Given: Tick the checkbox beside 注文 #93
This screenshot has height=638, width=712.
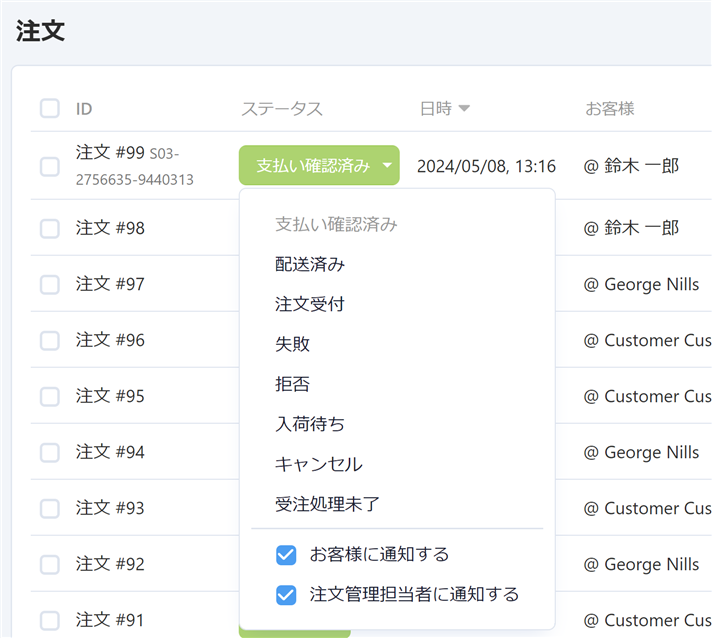Looking at the screenshot, I should click(50, 508).
